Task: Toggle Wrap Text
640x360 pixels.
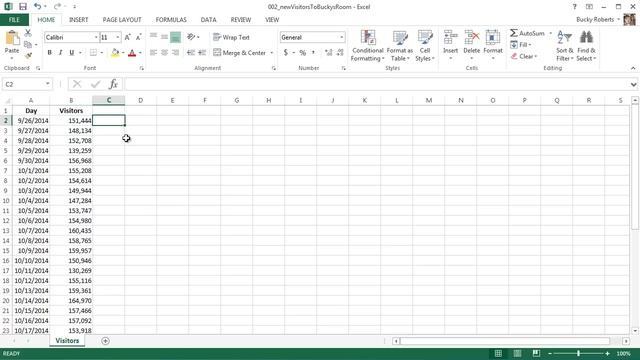Action: point(231,37)
